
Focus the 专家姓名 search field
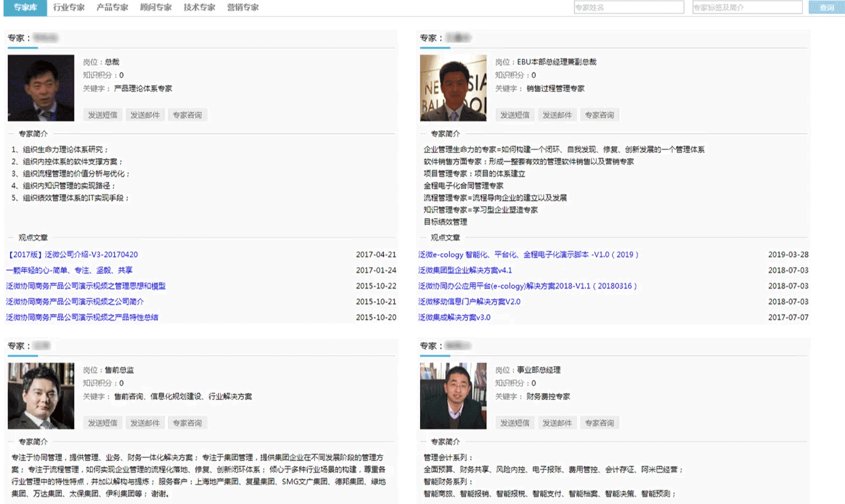point(629,8)
